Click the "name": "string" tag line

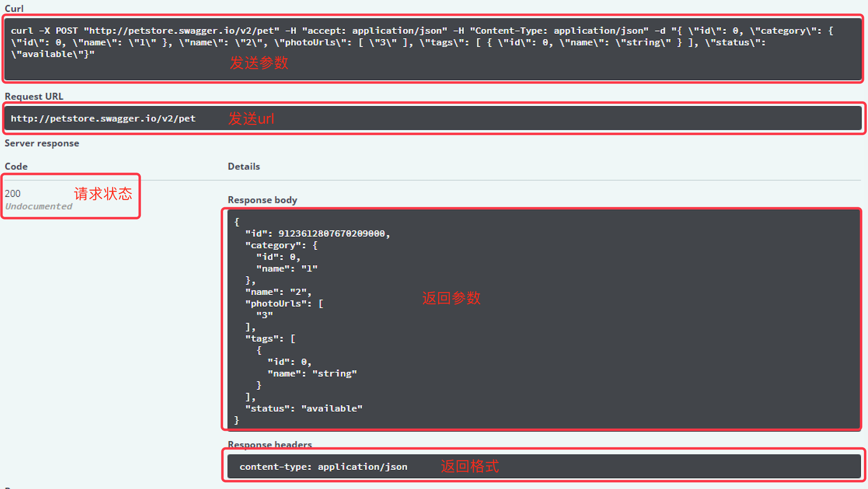[x=312, y=373]
